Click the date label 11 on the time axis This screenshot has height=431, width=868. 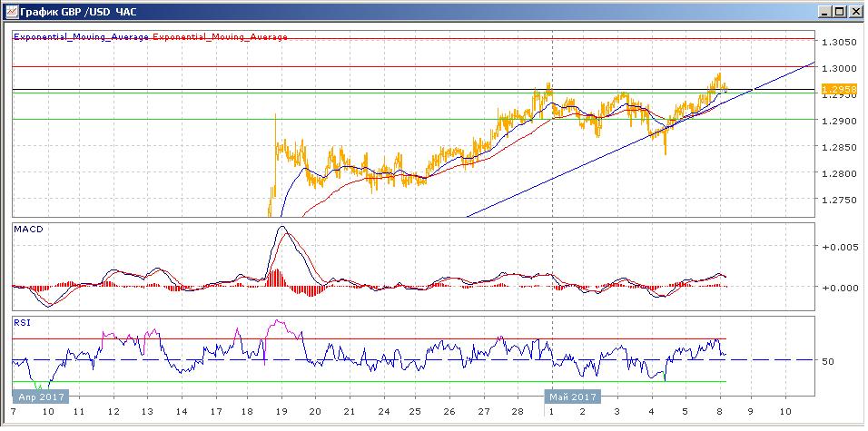(x=78, y=412)
